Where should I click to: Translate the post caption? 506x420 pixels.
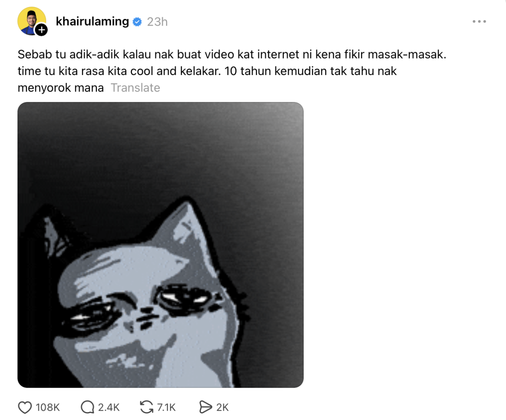pyautogui.click(x=135, y=88)
